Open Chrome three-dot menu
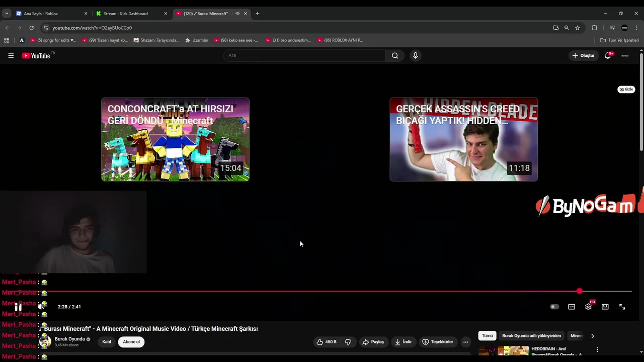The width and height of the screenshot is (644, 362). click(636, 28)
